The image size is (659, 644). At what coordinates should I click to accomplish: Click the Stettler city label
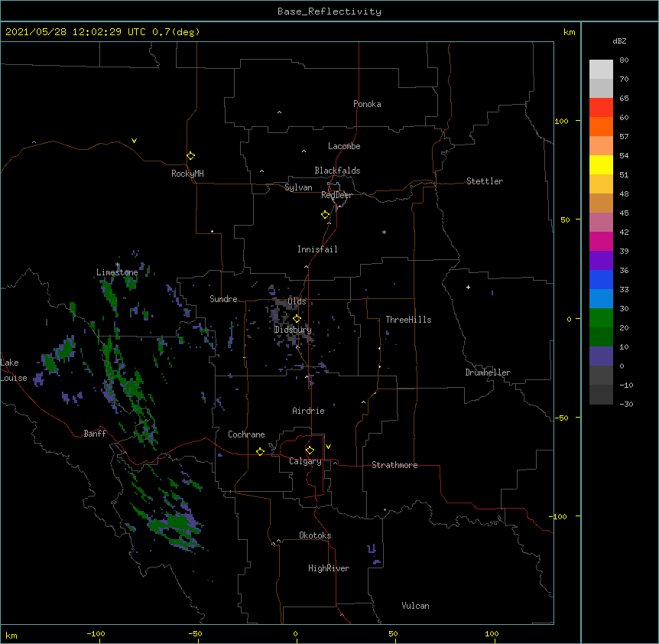tap(485, 181)
